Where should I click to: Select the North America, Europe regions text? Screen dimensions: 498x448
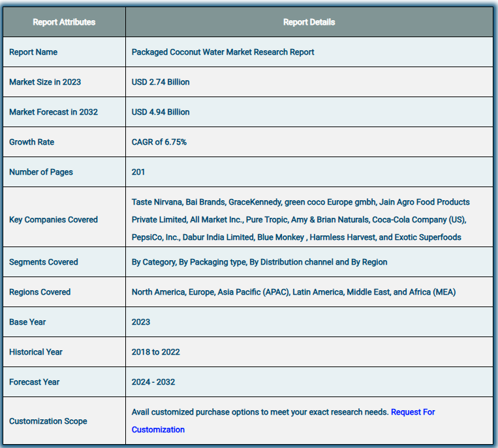(294, 292)
